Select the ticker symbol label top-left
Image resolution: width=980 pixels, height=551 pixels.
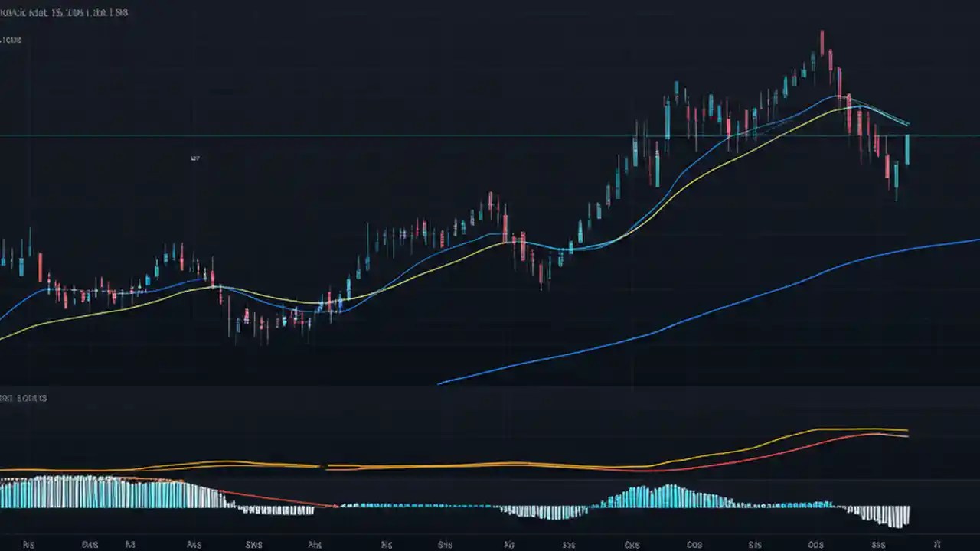[23, 12]
